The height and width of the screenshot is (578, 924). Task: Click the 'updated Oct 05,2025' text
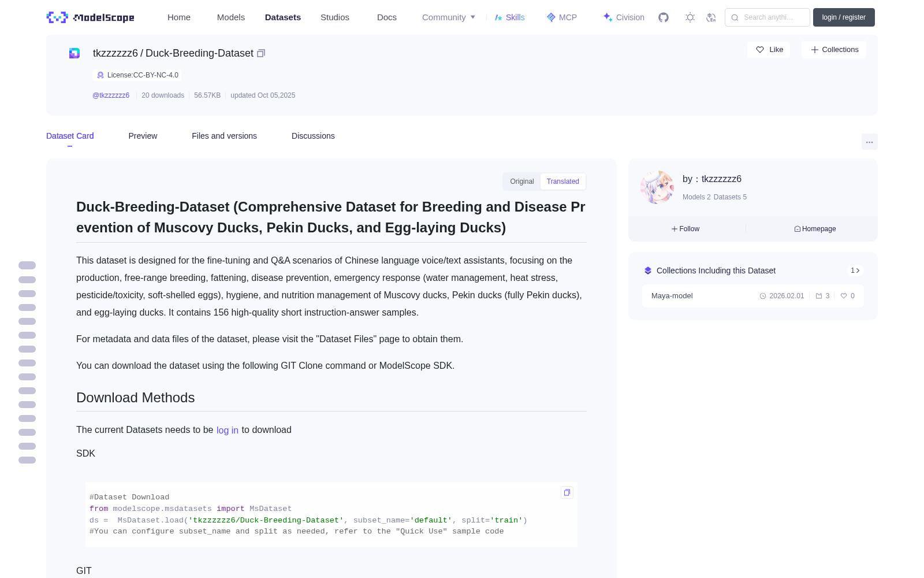(263, 95)
